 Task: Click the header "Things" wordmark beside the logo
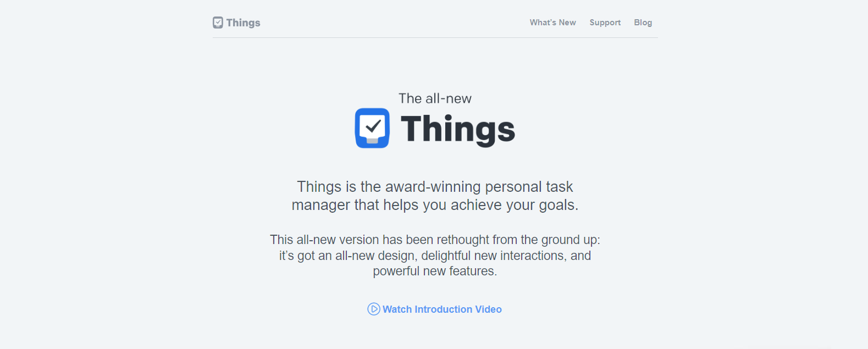[244, 23]
